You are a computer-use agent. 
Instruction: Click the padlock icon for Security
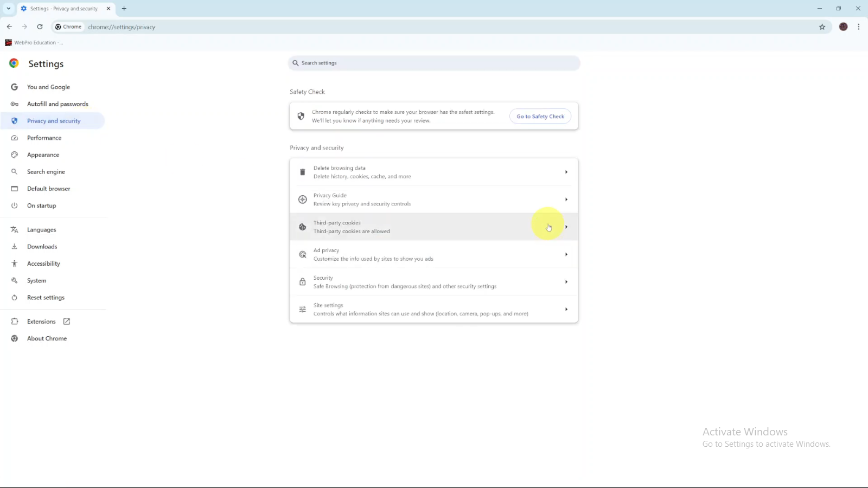pos(303,282)
